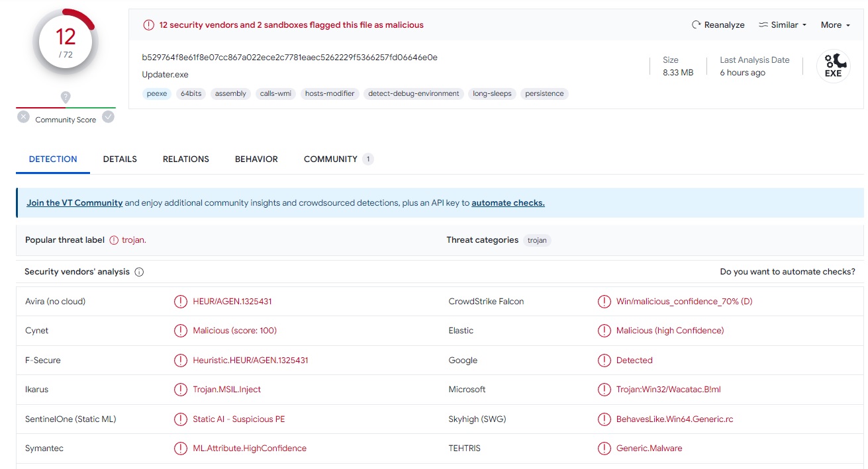This screenshot has width=868, height=469.
Task: Click the EXE file type icon
Action: tap(833, 66)
